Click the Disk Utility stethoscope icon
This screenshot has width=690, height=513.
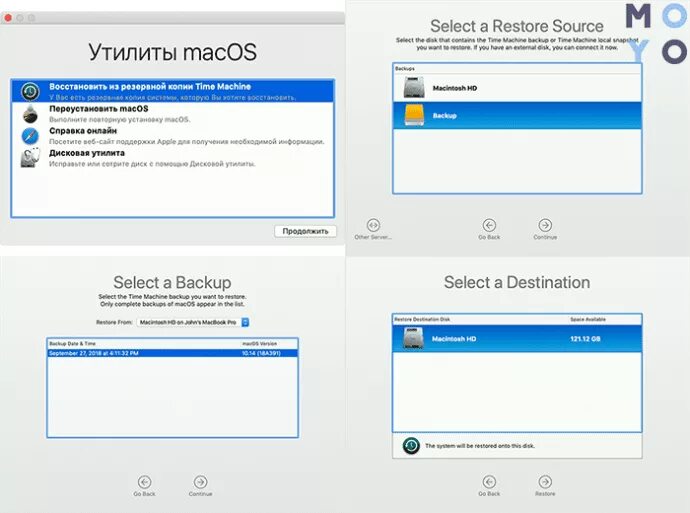[30, 158]
